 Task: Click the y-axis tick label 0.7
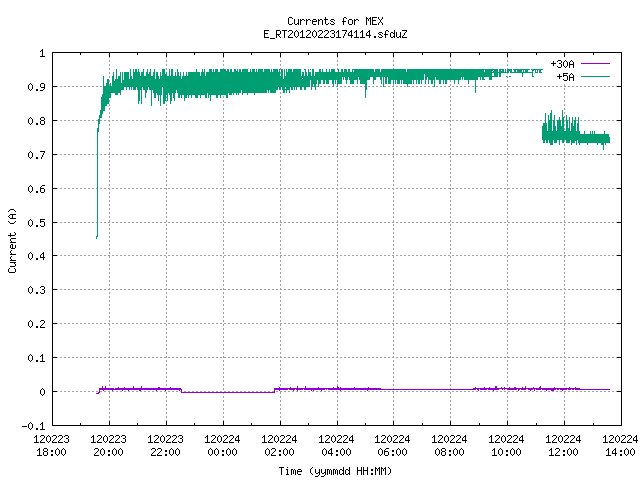(36, 155)
